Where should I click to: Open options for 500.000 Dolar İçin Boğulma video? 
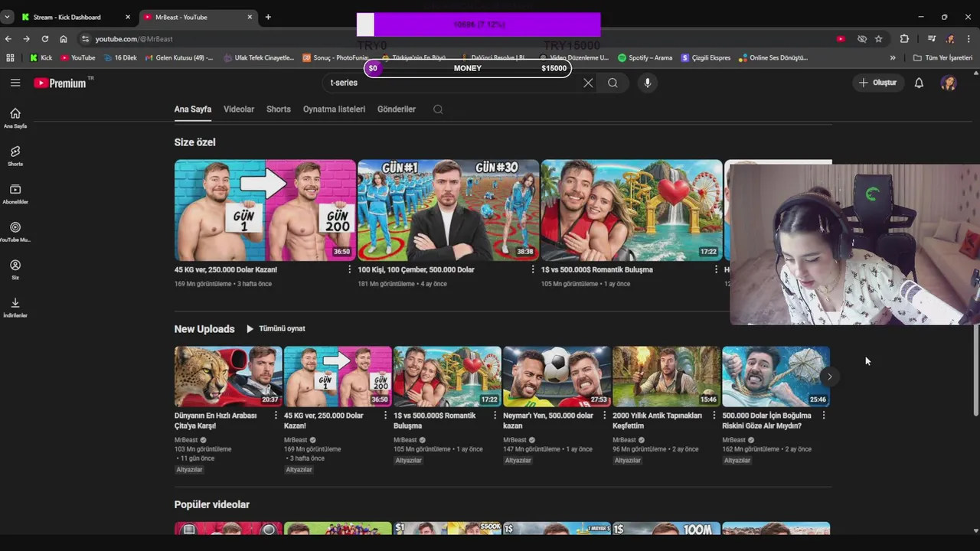pyautogui.click(x=824, y=416)
